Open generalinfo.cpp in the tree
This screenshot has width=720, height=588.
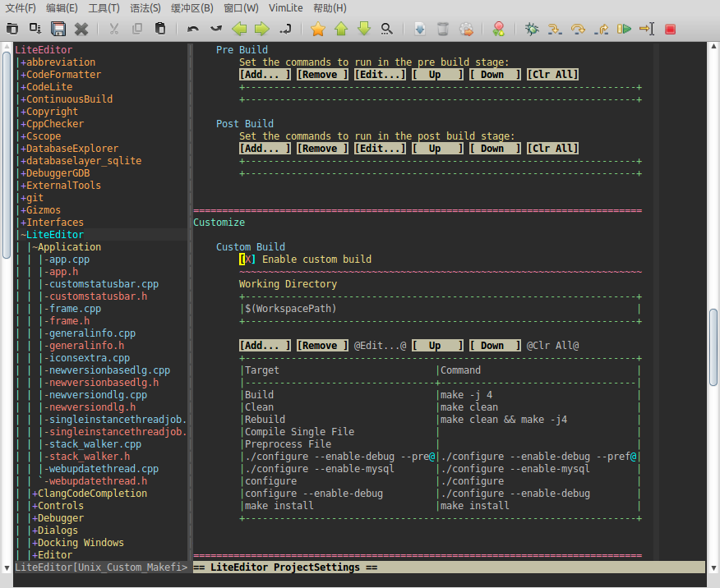click(92, 333)
